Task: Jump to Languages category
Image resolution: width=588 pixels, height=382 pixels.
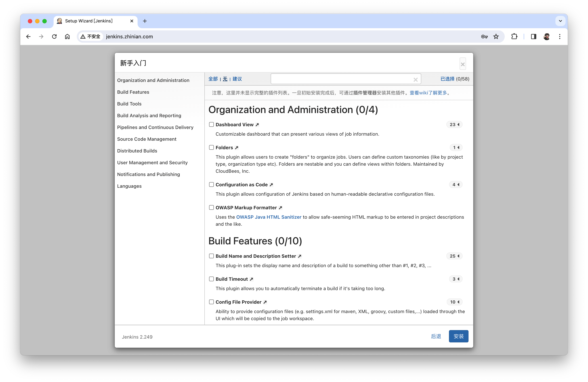Action: pos(129,186)
